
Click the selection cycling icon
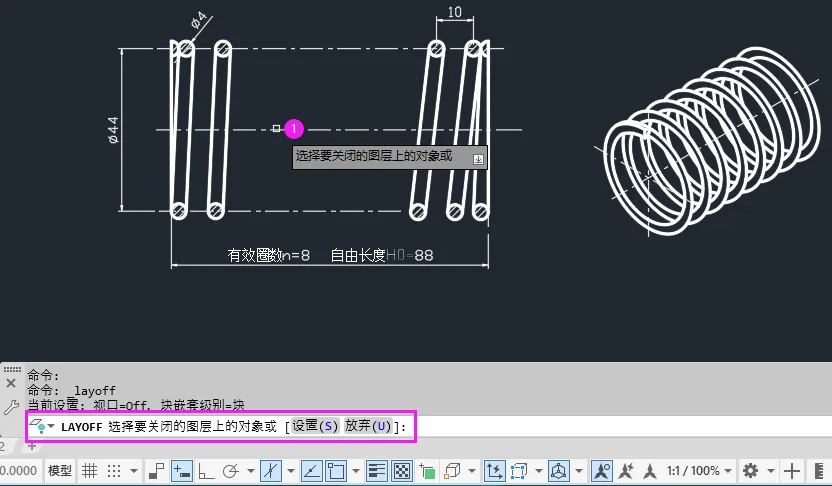(x=427, y=471)
